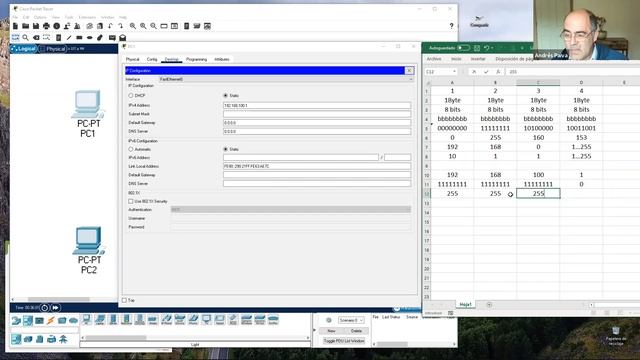Open the Excel Name Box dropdown arrow

(454, 72)
